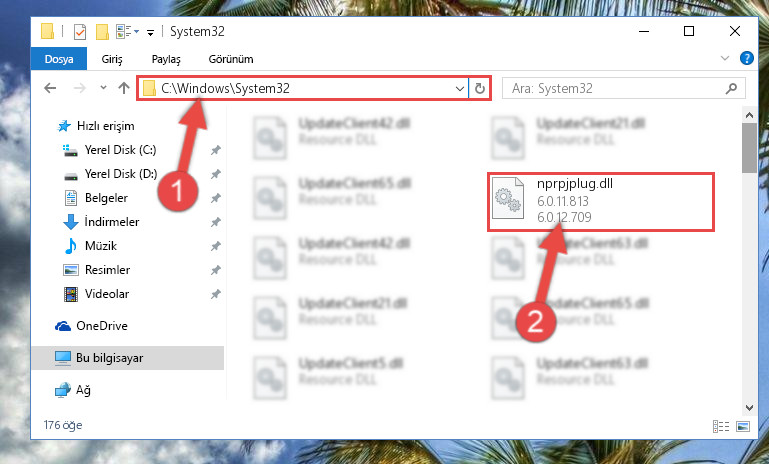Open recent locations dropdown arrow
769x464 pixels.
(x=103, y=88)
